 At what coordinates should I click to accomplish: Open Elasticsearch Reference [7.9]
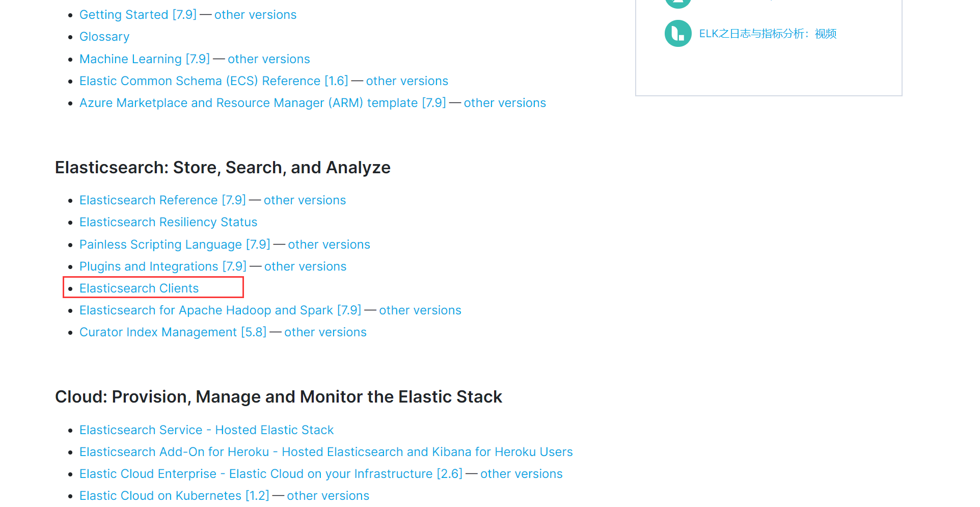(162, 200)
